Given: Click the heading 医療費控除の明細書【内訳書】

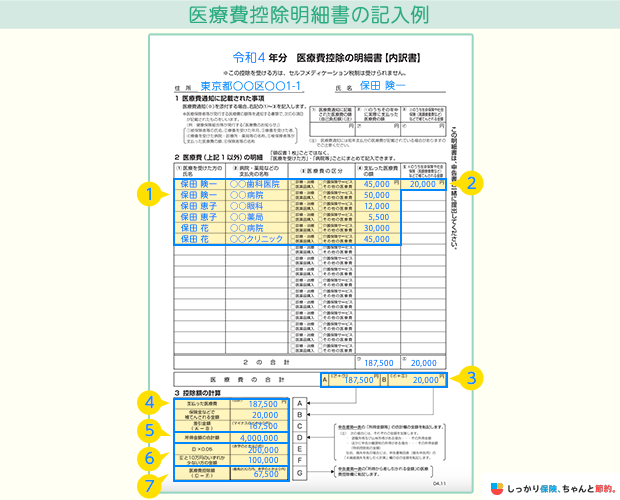Looking at the screenshot, I should [359, 58].
